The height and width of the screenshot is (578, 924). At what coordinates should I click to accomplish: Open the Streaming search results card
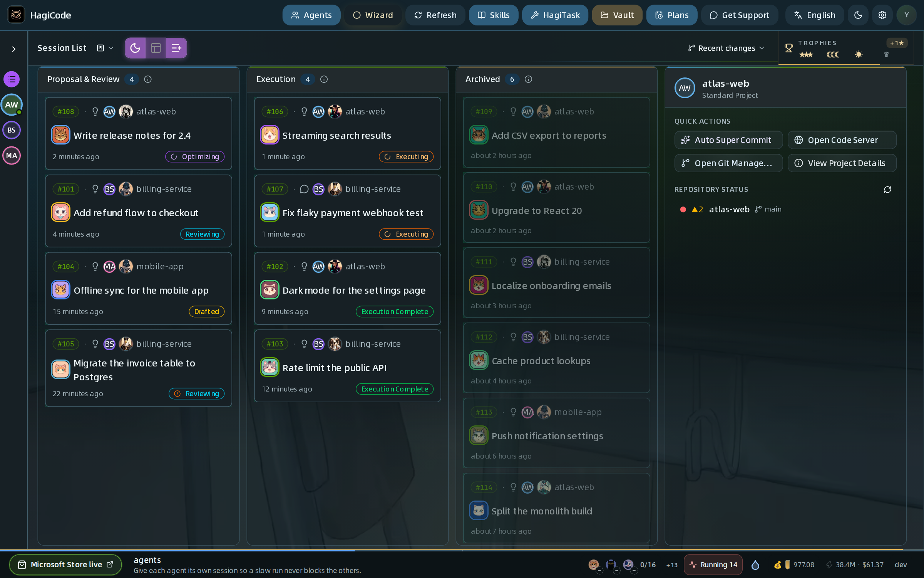click(347, 134)
